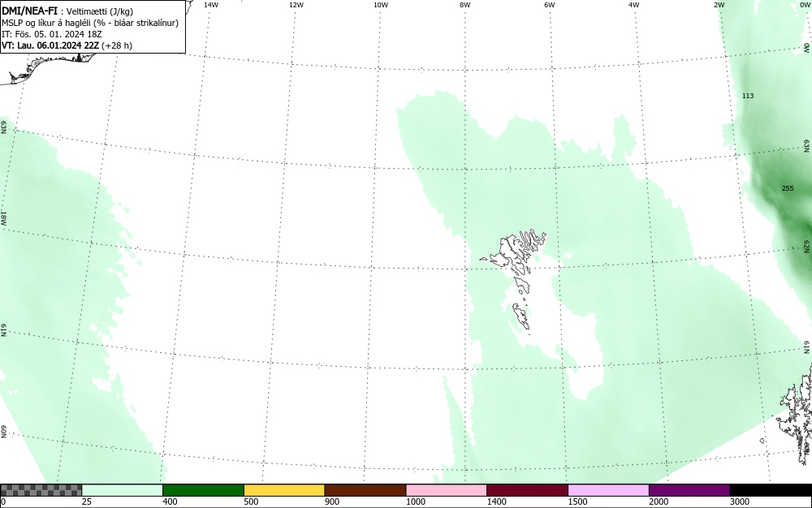Select the 10W longitude label
Image resolution: width=812 pixels, height=508 pixels.
(381, 5)
